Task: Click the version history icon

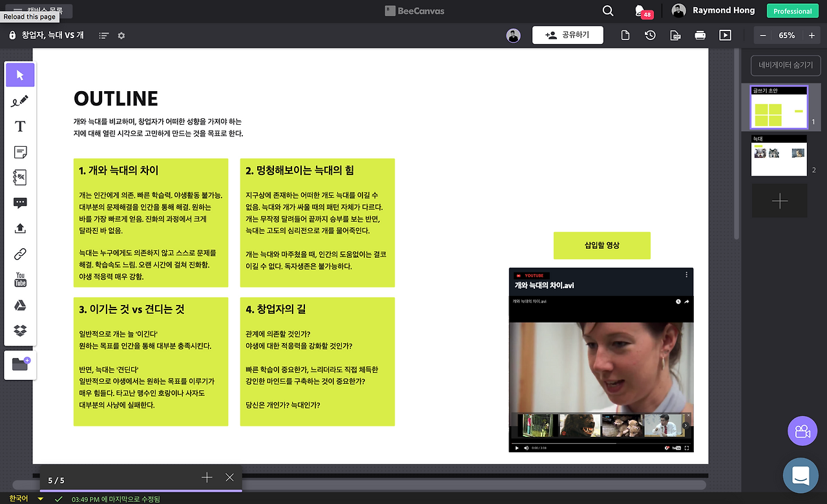Action: point(650,35)
